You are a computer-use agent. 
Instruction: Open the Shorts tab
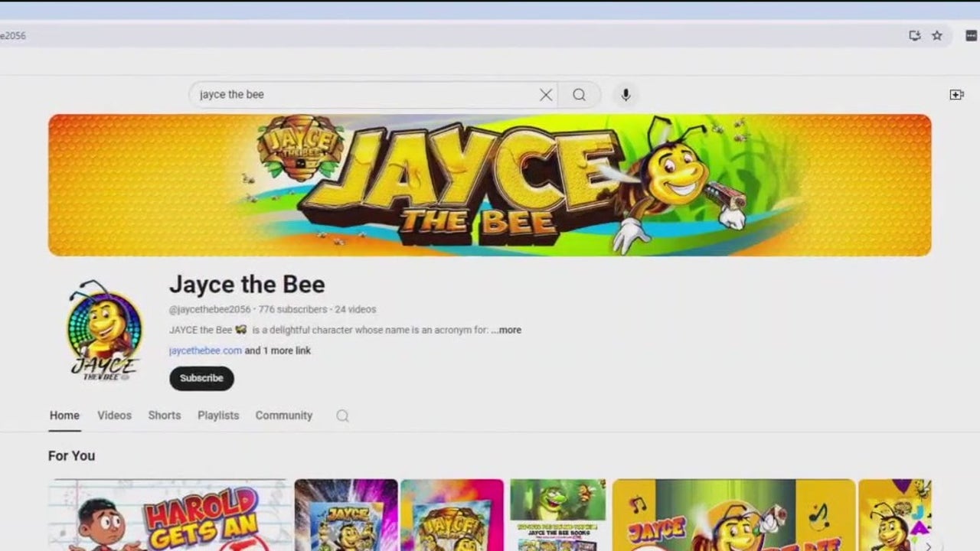[x=164, y=416]
